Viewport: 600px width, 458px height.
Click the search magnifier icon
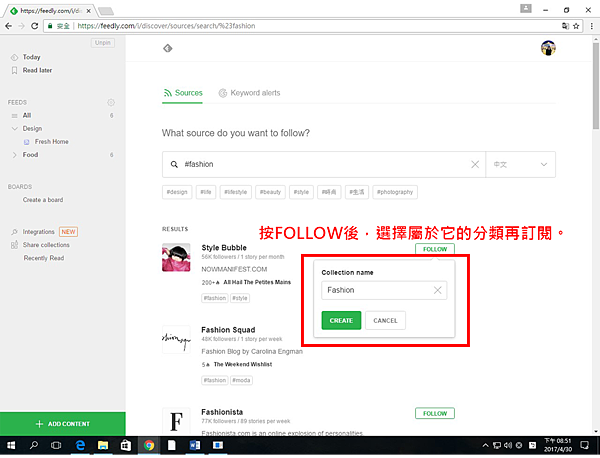pos(174,164)
